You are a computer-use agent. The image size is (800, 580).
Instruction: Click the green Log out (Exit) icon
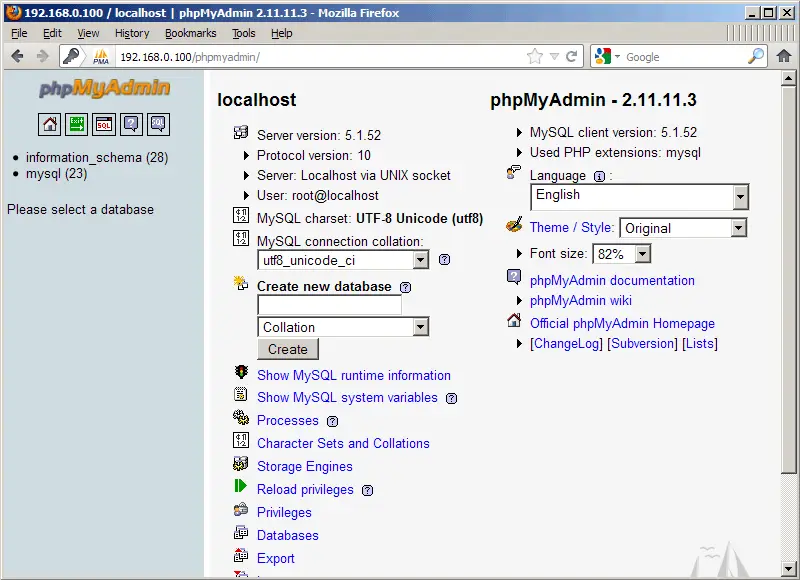point(77,124)
